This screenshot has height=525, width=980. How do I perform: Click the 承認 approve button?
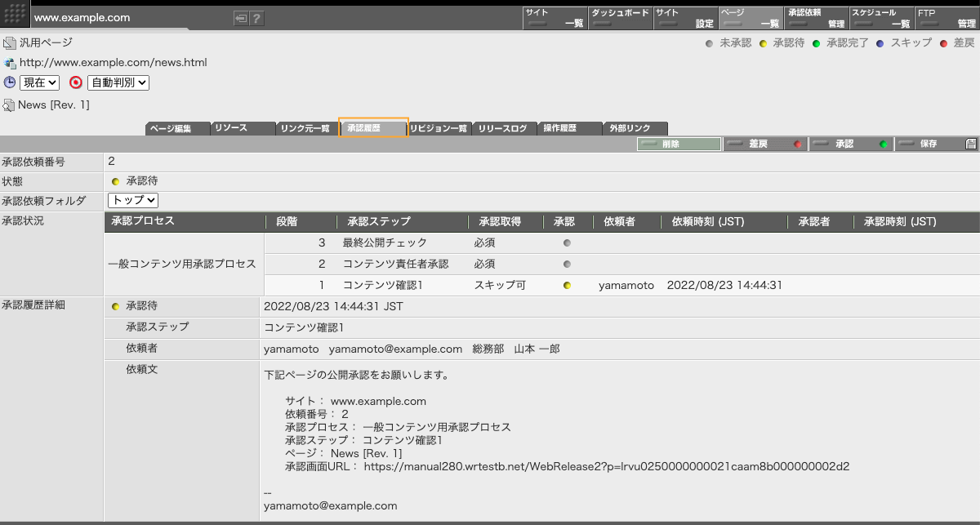click(x=849, y=144)
